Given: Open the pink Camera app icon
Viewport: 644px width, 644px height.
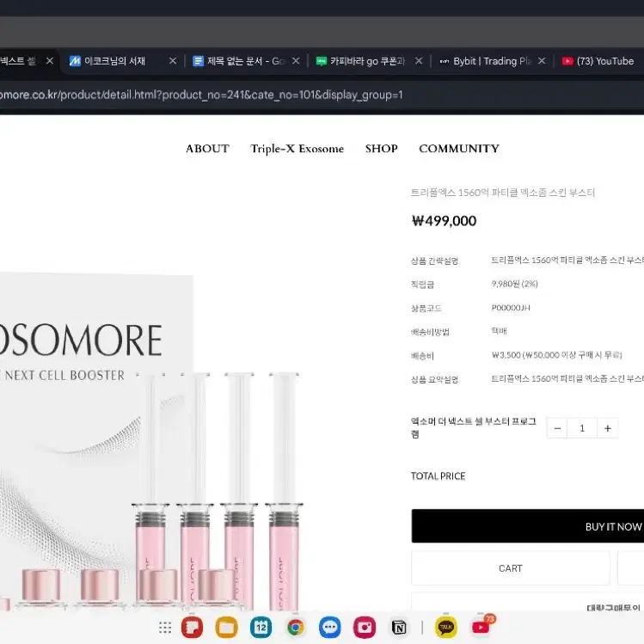Looking at the screenshot, I should tap(365, 627).
